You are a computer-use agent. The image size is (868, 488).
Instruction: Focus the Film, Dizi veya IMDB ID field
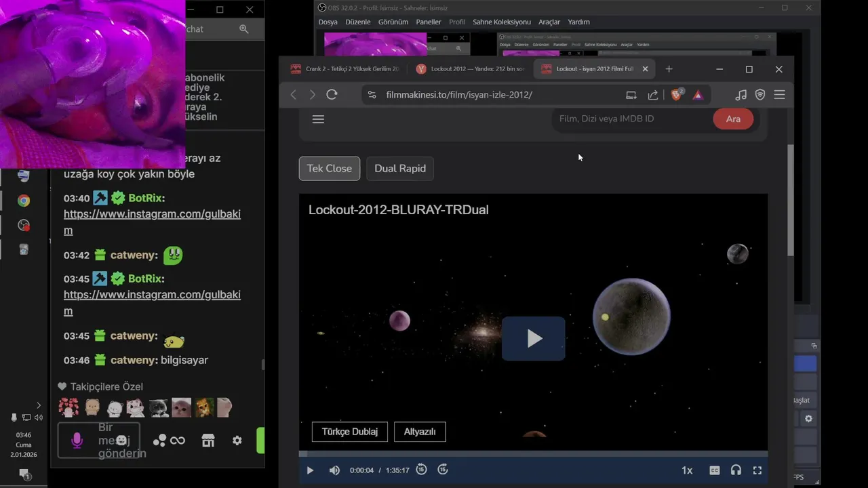point(632,119)
